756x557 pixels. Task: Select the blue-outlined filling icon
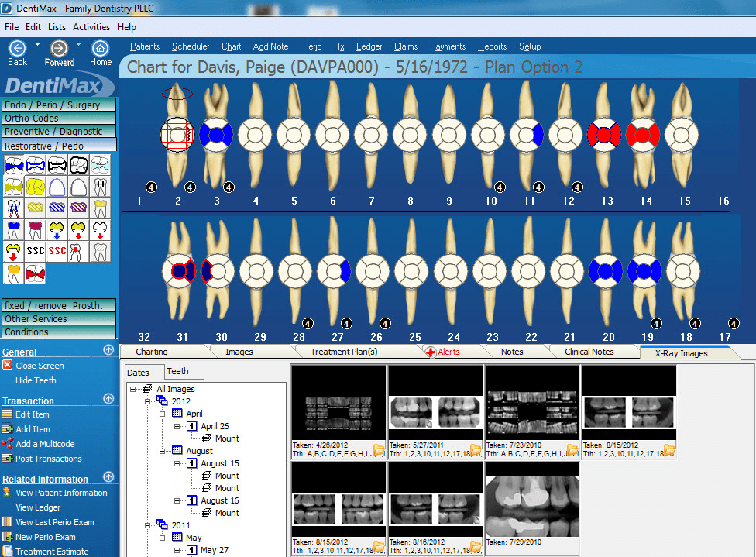pos(36,166)
